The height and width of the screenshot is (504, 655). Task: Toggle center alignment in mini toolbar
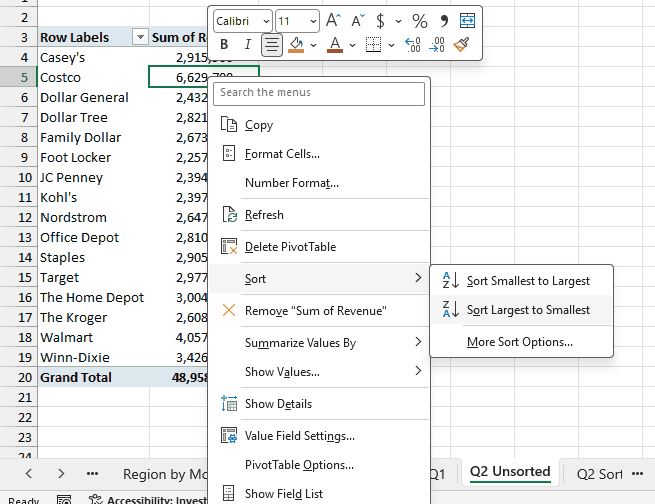pos(272,45)
